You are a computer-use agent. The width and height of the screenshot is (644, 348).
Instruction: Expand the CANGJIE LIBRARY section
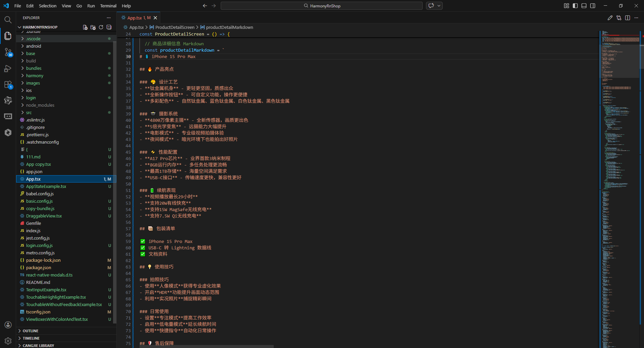(x=66, y=345)
